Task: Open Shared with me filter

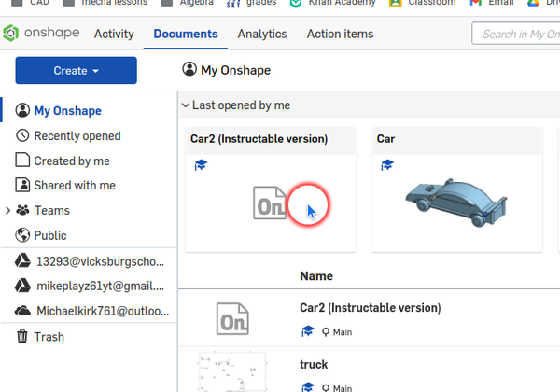Action: tap(75, 186)
